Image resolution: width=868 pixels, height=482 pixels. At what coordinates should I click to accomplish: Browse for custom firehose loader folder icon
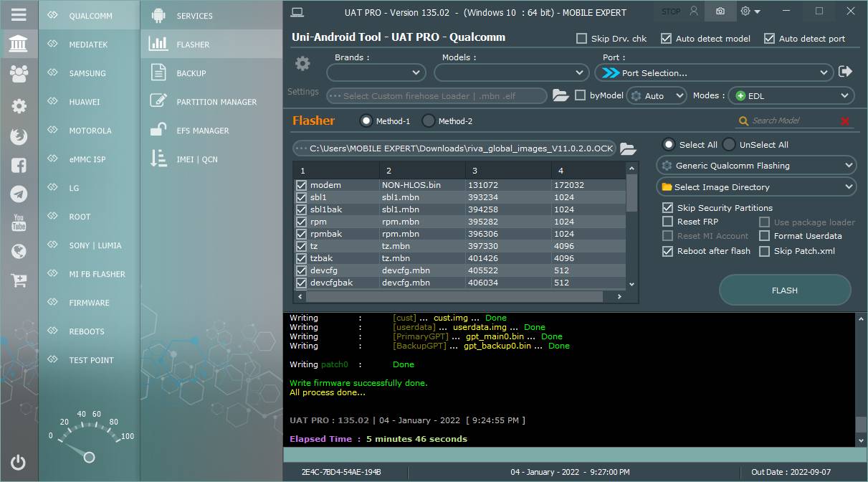click(561, 95)
